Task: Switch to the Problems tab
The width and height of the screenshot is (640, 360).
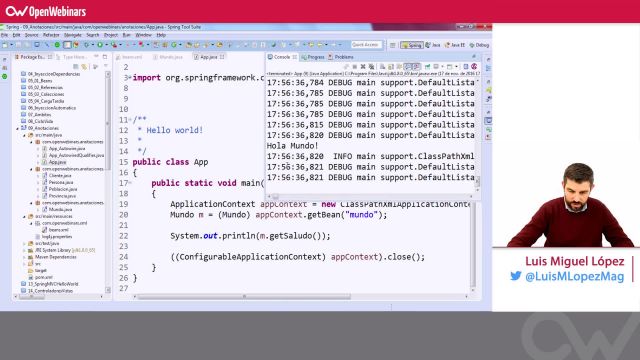Action: 341,57
